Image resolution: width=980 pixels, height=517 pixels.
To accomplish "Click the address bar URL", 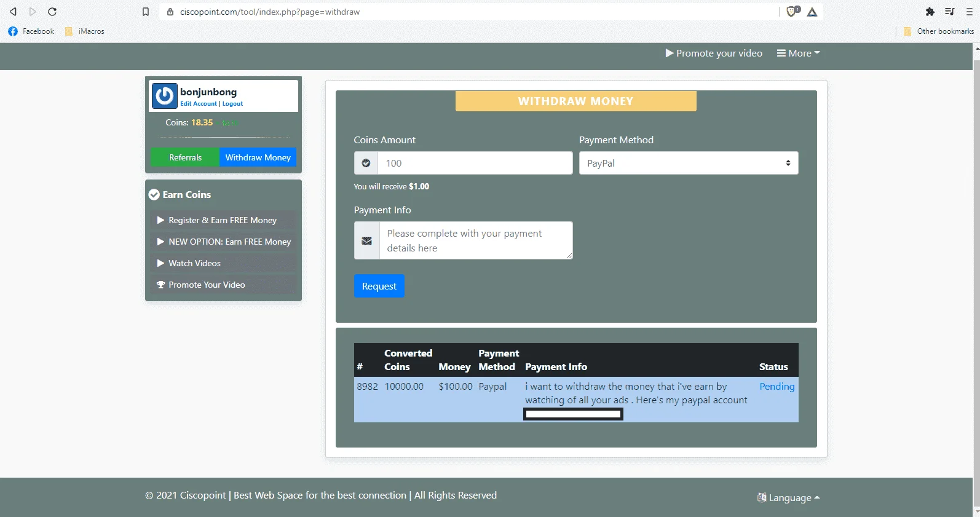I will (x=270, y=12).
